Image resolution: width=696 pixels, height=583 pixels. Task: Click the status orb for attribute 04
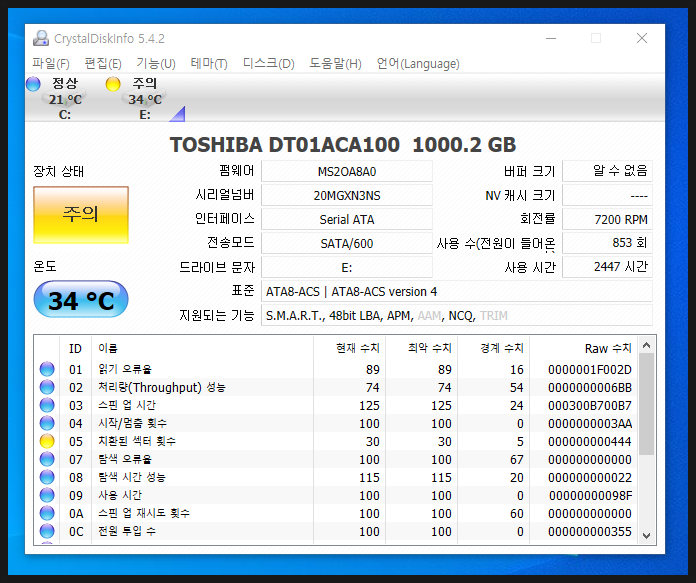[x=47, y=423]
